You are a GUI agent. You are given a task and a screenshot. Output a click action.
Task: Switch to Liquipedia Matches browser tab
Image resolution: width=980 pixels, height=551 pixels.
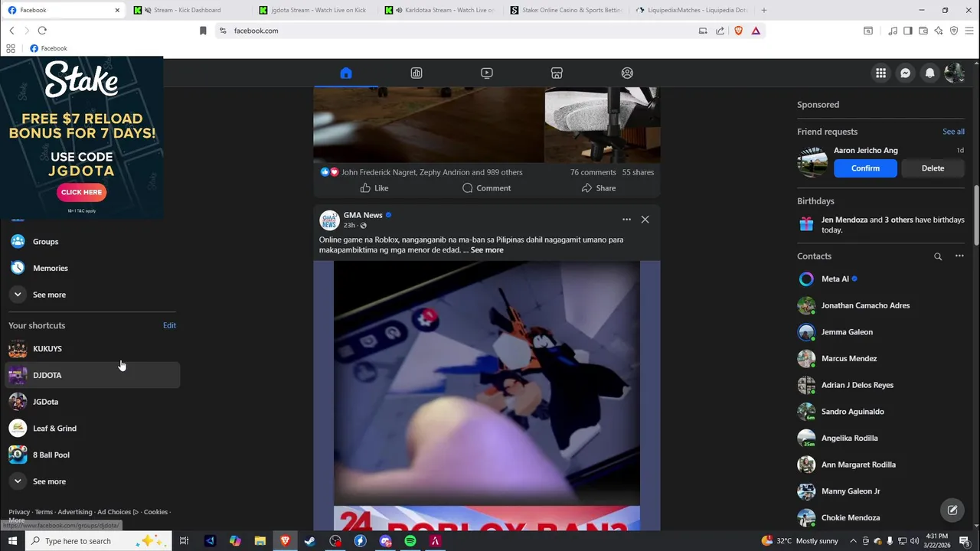691,10
